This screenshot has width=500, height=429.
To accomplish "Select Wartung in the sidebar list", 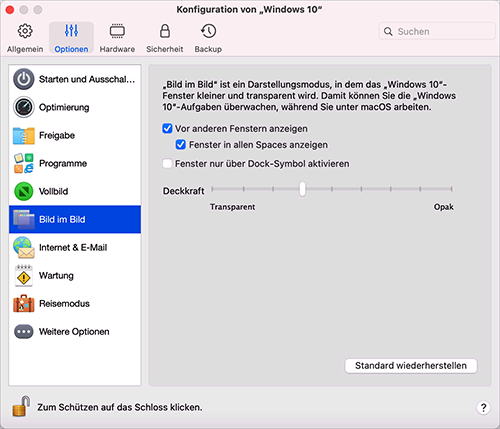I will pos(75,276).
